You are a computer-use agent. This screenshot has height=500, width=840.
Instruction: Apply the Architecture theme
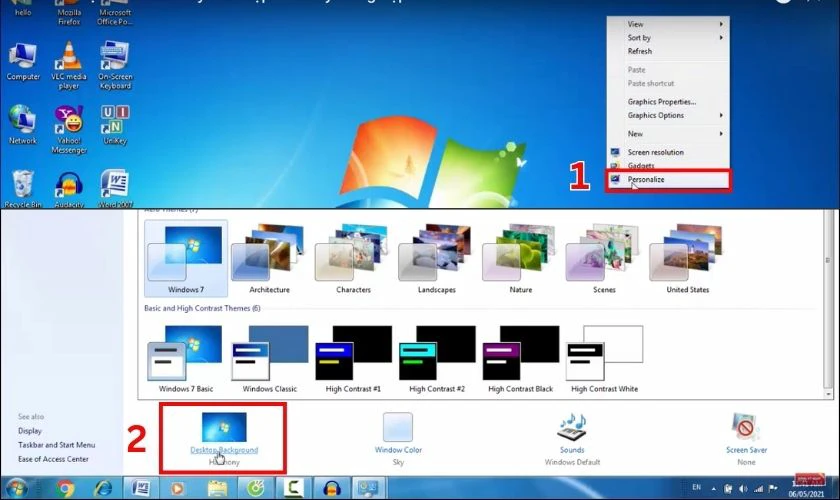(x=269, y=258)
